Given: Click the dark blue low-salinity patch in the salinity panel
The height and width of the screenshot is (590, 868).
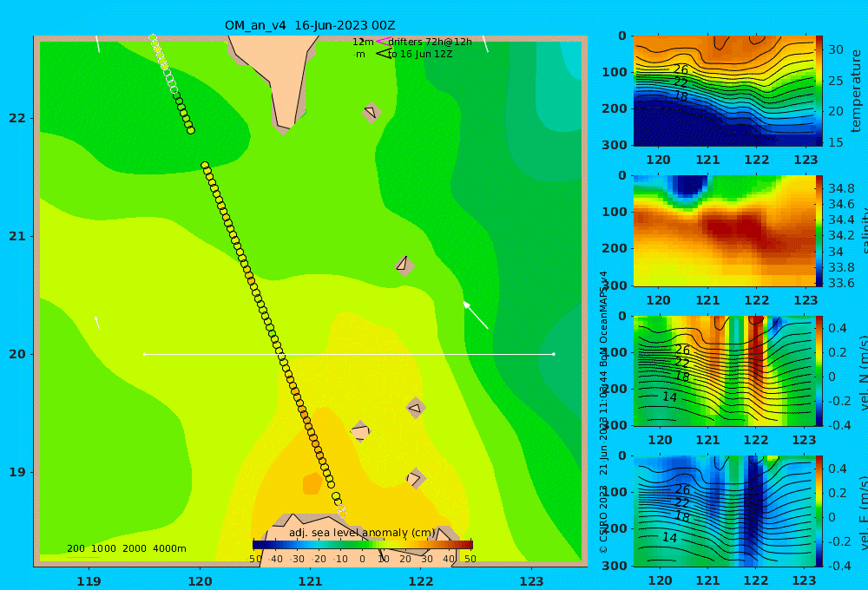Looking at the screenshot, I should point(687,187).
